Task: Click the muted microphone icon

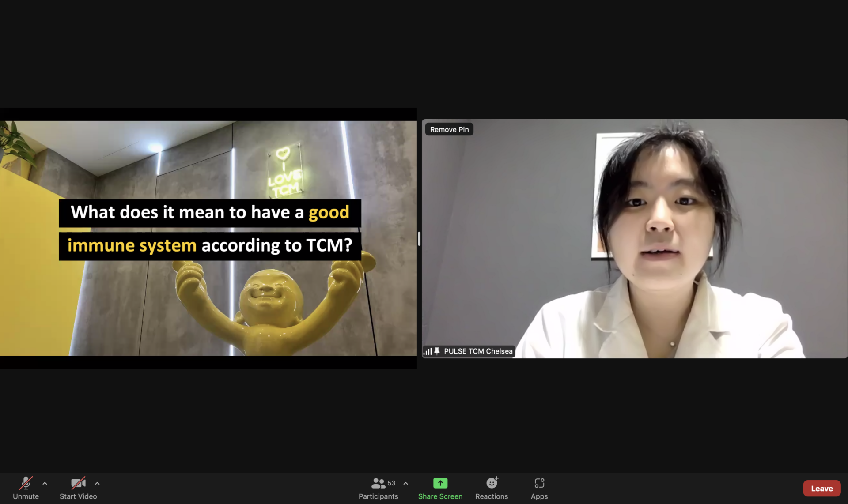Action: point(26,483)
